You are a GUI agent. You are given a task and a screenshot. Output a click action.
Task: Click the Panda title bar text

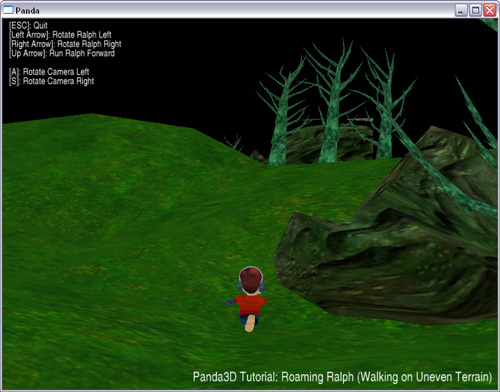pyautogui.click(x=27, y=11)
